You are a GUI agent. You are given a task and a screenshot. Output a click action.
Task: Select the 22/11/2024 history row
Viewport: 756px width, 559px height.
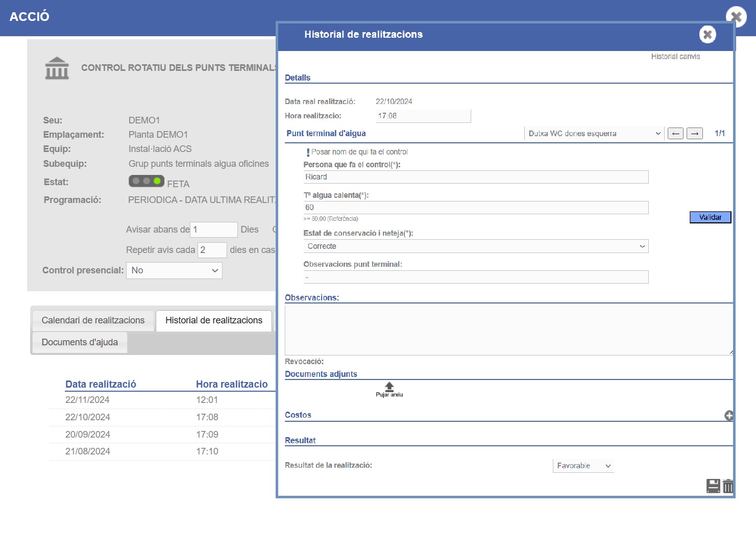click(x=162, y=400)
